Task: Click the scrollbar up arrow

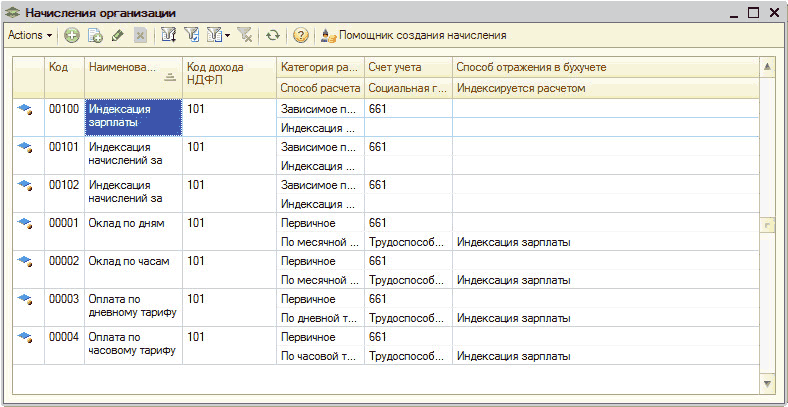Action: [767, 66]
